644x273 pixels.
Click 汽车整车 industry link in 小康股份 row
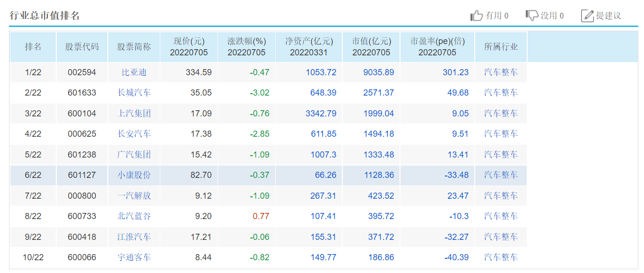(x=501, y=175)
